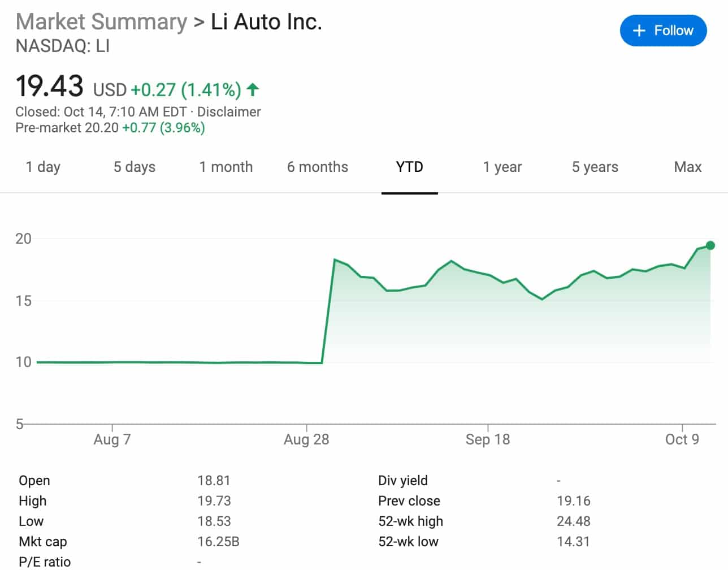This screenshot has width=728, height=570.
Task: View the 1 year performance chart
Action: tap(501, 167)
